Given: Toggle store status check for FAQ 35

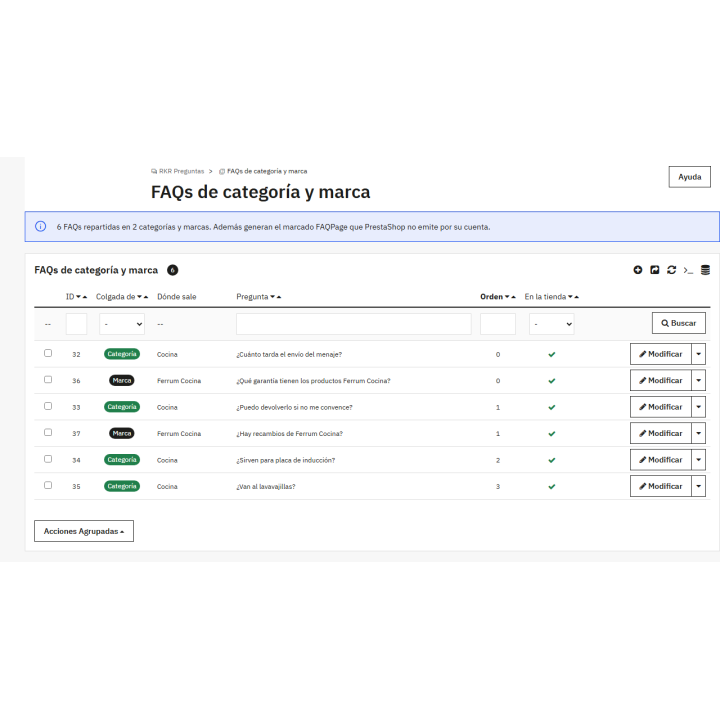Looking at the screenshot, I should [551, 486].
